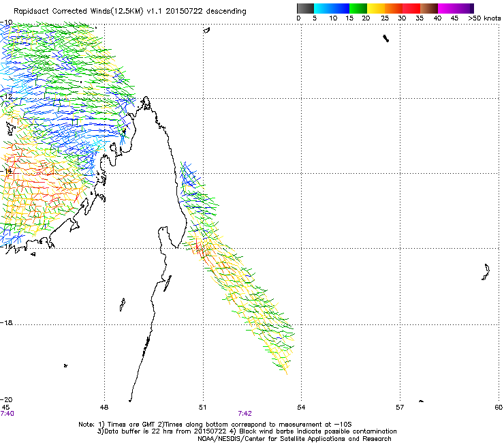
Task: Click the '20' label under the color bar
Action: tap(366, 18)
